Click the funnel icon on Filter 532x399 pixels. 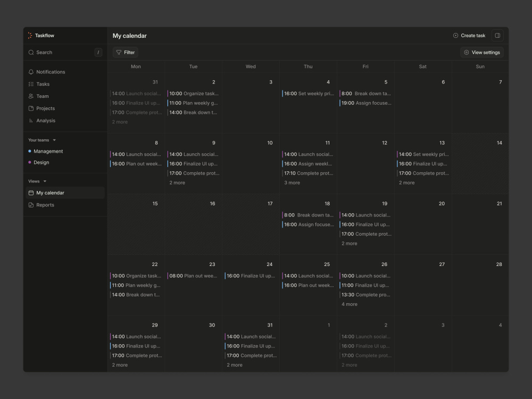pyautogui.click(x=119, y=52)
